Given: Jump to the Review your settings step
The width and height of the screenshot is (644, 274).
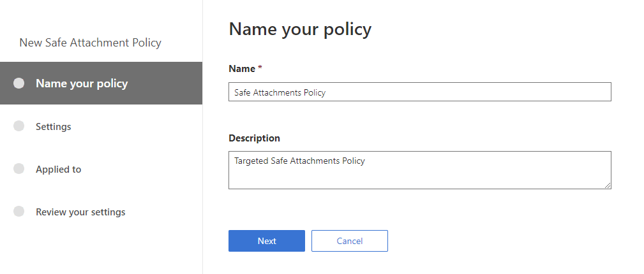Looking at the screenshot, I should click(80, 212).
